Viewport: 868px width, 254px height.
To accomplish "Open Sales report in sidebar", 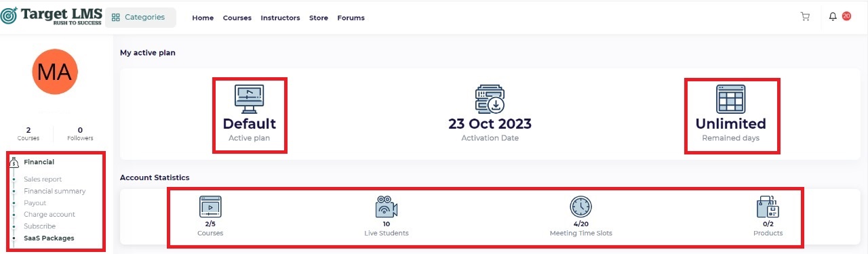I will [x=43, y=179].
